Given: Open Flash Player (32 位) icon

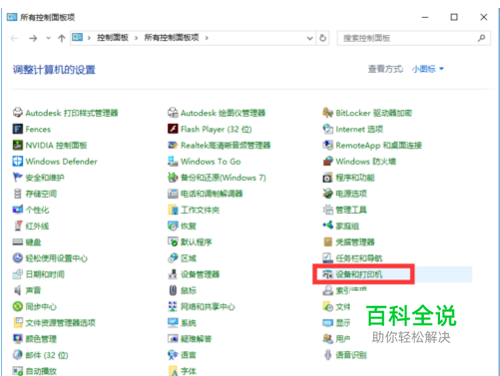Looking at the screenshot, I should click(173, 129).
